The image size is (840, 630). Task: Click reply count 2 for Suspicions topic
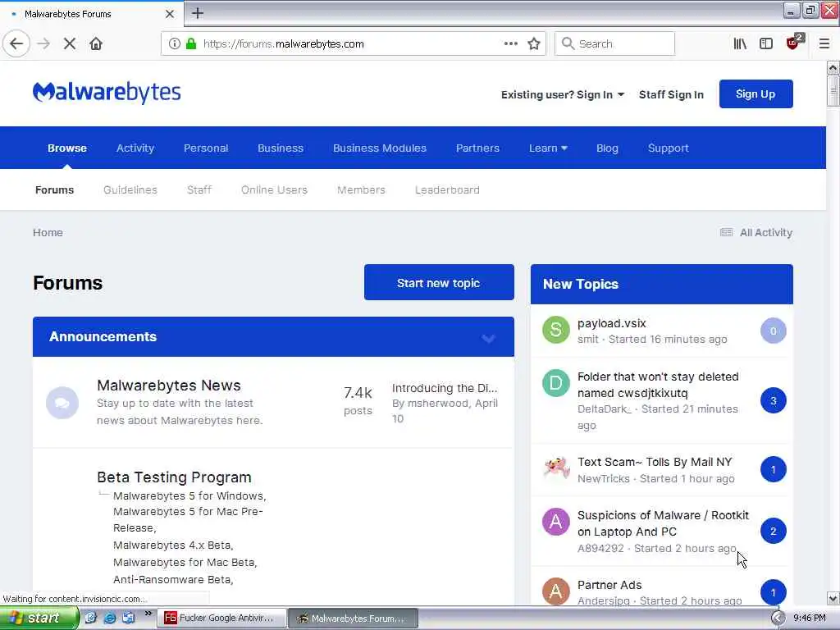coord(773,532)
